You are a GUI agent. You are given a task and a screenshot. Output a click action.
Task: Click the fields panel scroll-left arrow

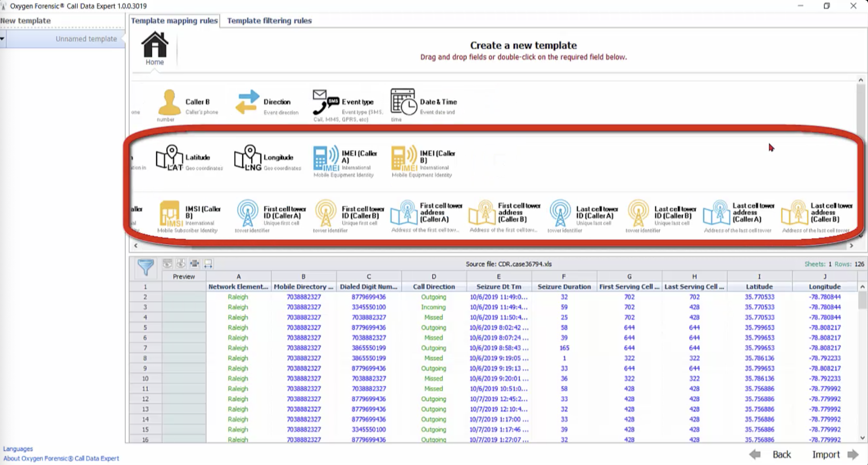[136, 245]
